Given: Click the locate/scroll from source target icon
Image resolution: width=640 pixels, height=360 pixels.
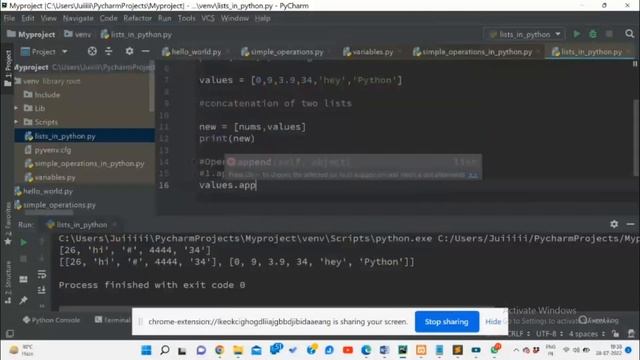Looking at the screenshot, I should 92,51.
